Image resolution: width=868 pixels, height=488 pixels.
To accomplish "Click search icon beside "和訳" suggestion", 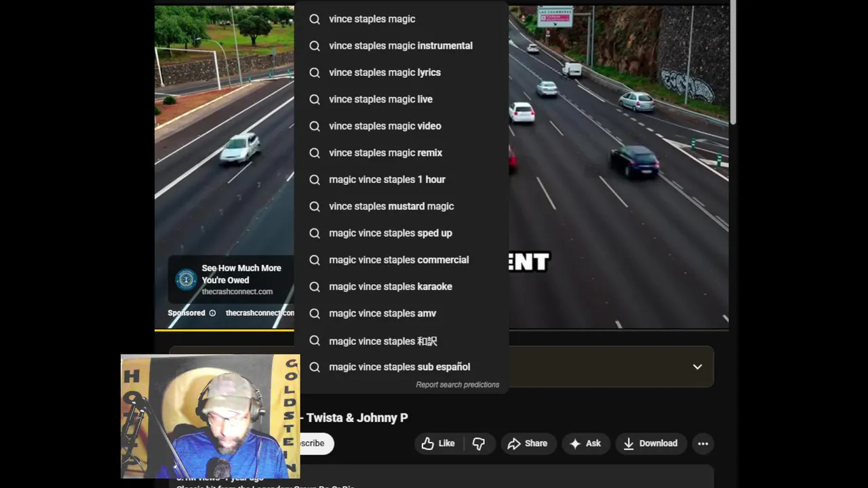I will point(315,340).
